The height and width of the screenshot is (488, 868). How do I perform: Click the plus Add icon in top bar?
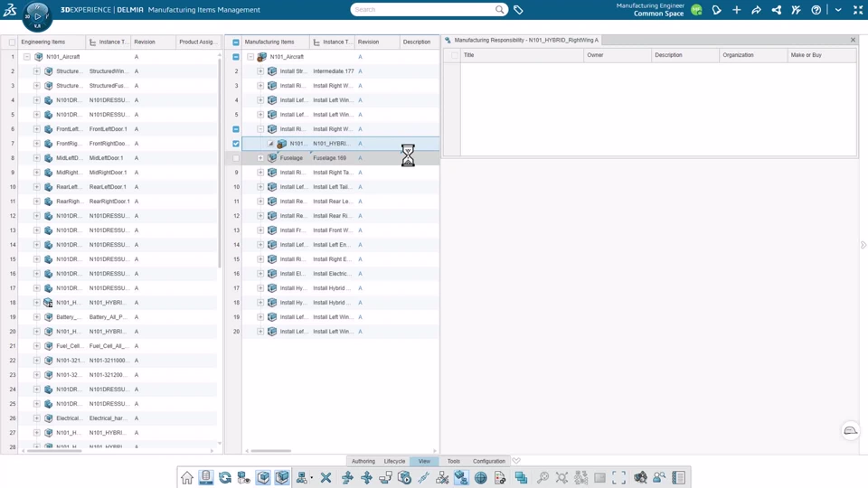point(736,10)
